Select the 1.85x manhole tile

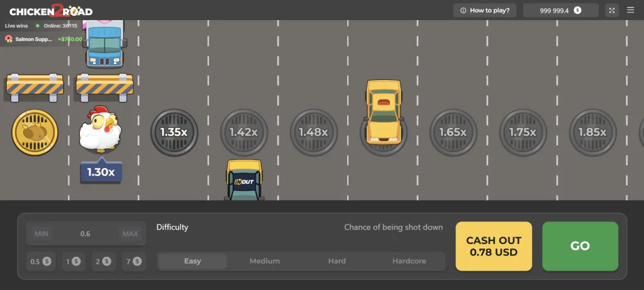pyautogui.click(x=592, y=132)
